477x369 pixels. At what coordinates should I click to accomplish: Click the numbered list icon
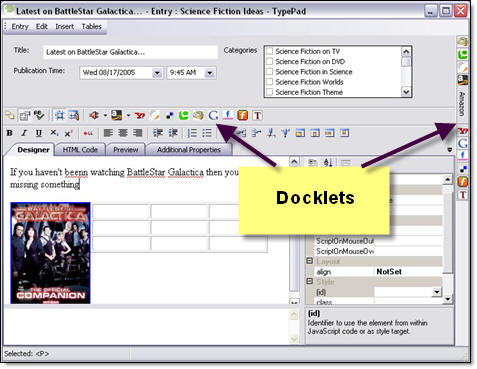pyautogui.click(x=192, y=133)
